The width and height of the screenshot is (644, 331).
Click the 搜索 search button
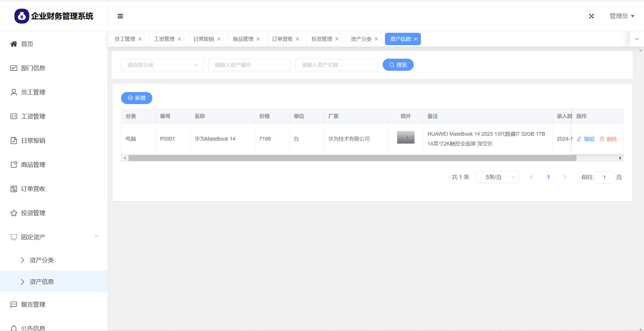(398, 65)
